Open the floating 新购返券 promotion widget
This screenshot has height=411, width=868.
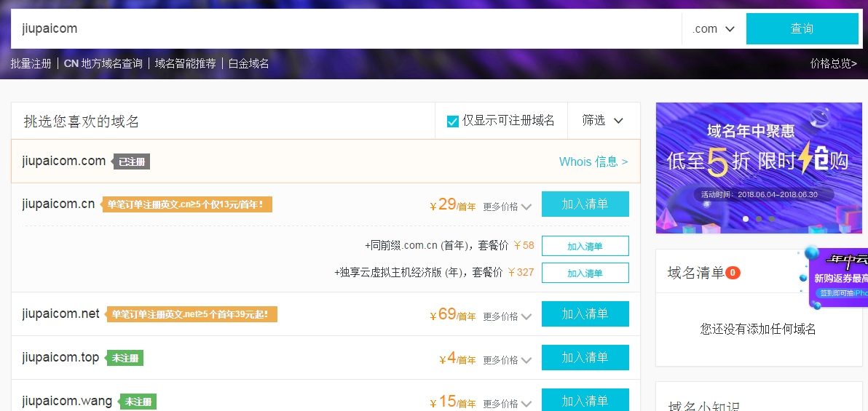point(838,276)
